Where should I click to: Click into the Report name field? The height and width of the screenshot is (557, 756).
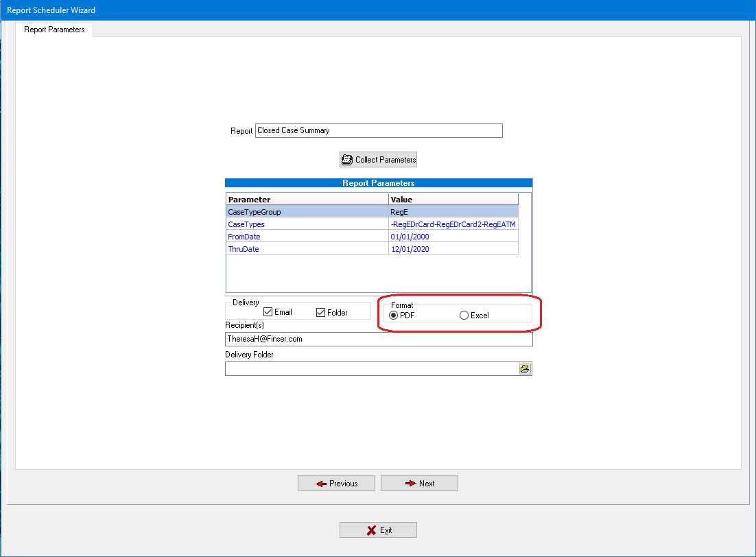click(x=379, y=130)
